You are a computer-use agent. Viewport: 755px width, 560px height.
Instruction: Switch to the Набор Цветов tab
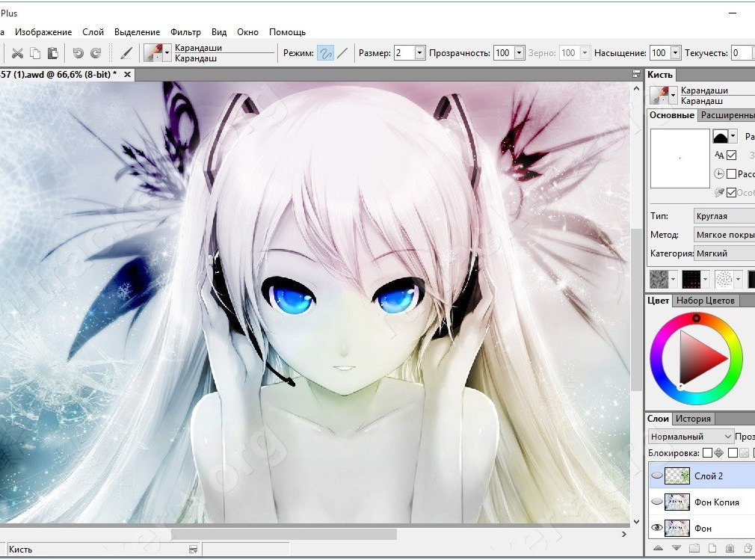tap(706, 301)
